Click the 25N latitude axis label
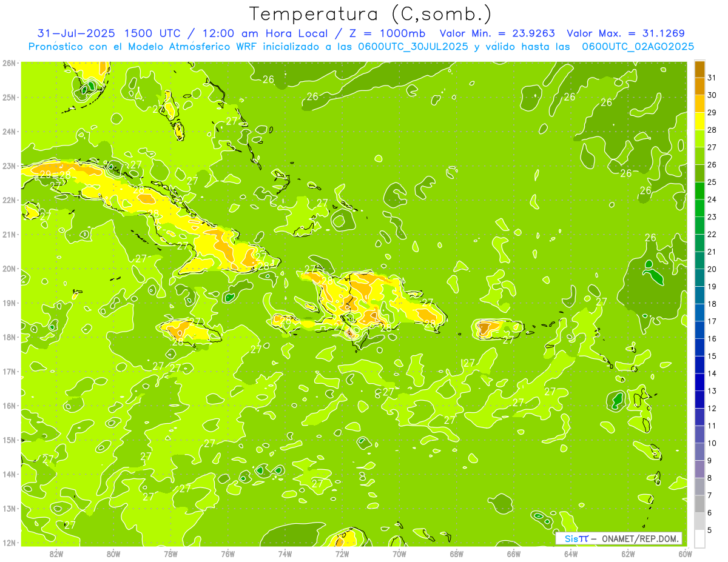The height and width of the screenshot is (562, 728). [x=8, y=98]
